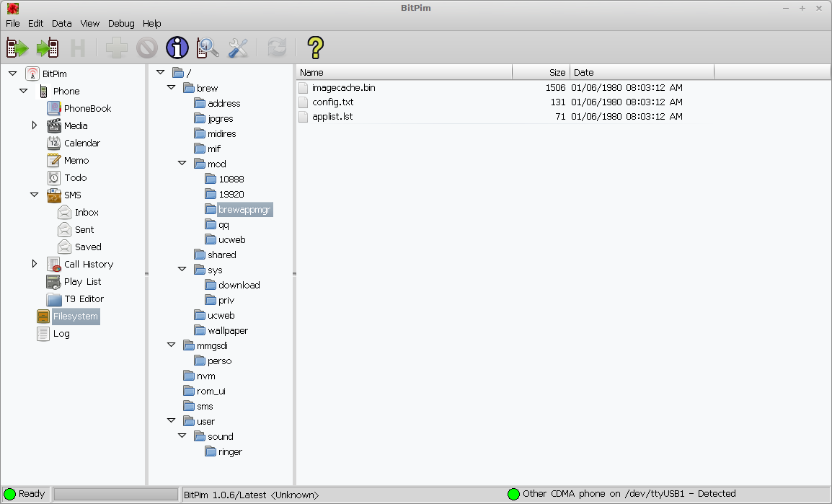The height and width of the screenshot is (504, 832).
Task: Click the Filesystem drawer icon
Action: point(43,317)
